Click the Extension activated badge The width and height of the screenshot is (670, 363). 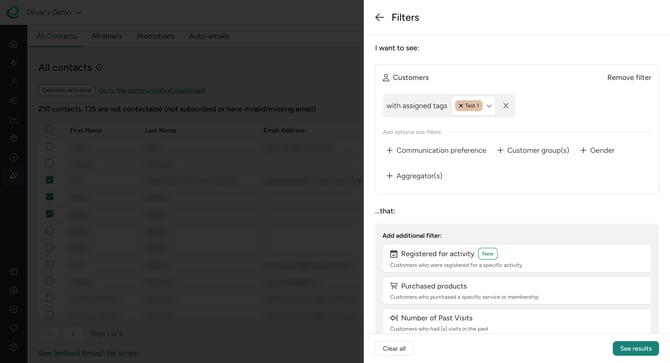[x=67, y=91]
